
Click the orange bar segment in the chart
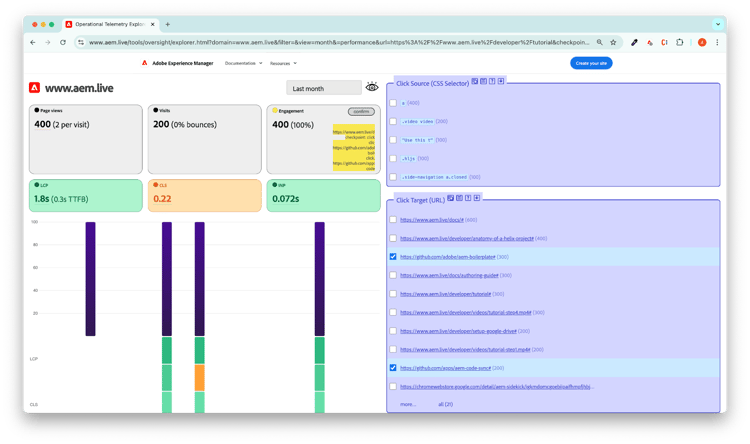click(x=199, y=377)
